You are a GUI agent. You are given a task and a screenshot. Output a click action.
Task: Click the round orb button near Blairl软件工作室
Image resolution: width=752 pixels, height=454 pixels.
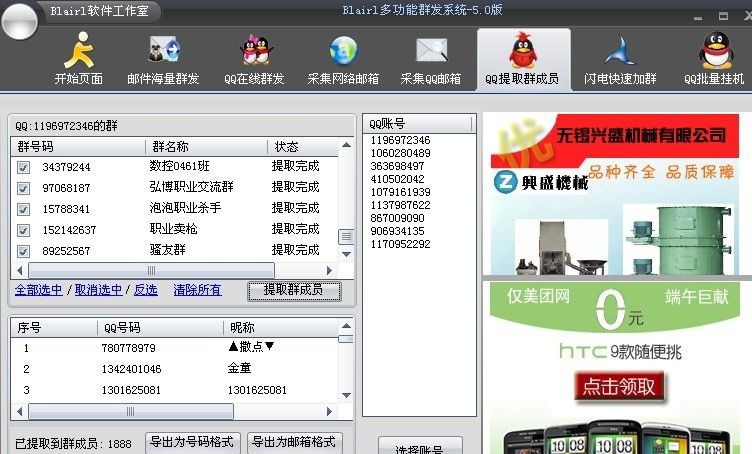19,21
